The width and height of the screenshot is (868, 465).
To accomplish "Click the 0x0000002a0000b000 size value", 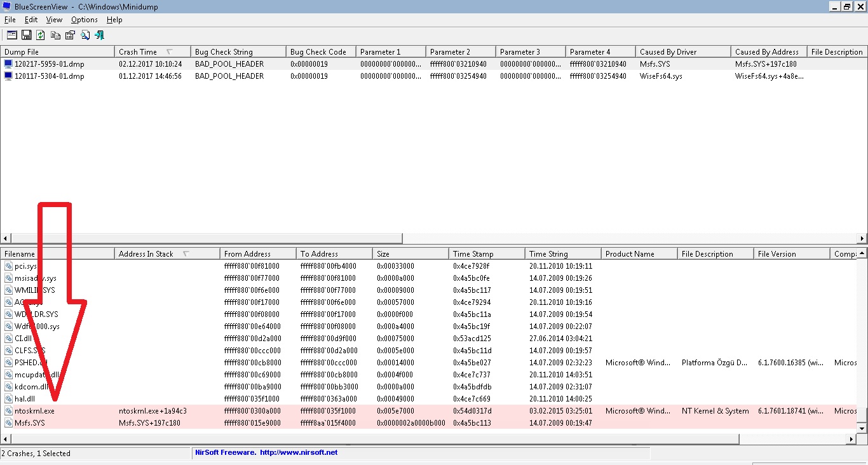I will 410,423.
